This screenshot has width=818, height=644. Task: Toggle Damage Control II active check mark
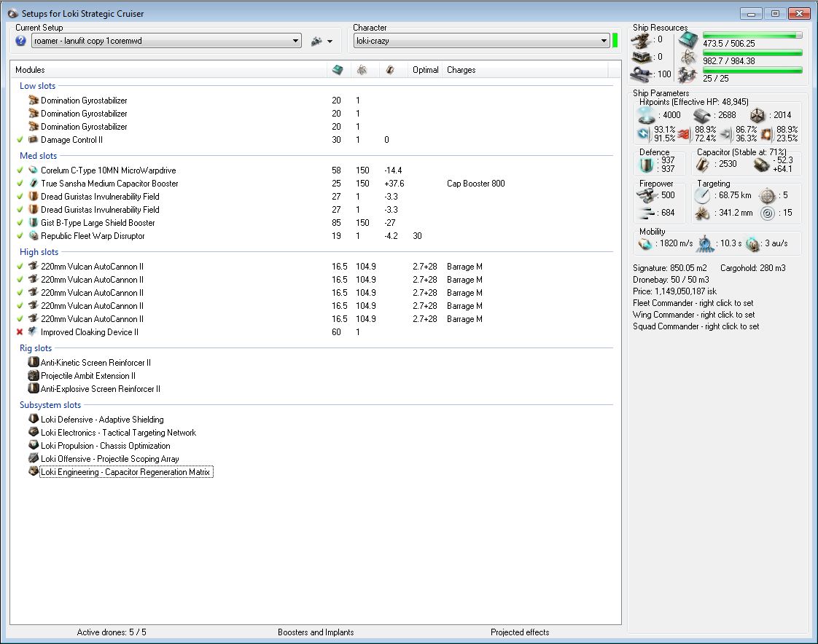coord(20,140)
